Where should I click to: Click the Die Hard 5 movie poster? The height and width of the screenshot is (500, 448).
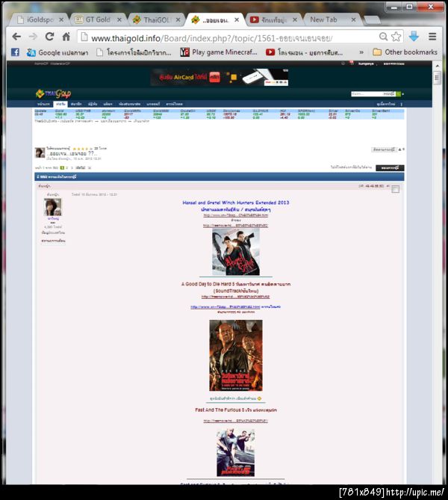point(236,355)
